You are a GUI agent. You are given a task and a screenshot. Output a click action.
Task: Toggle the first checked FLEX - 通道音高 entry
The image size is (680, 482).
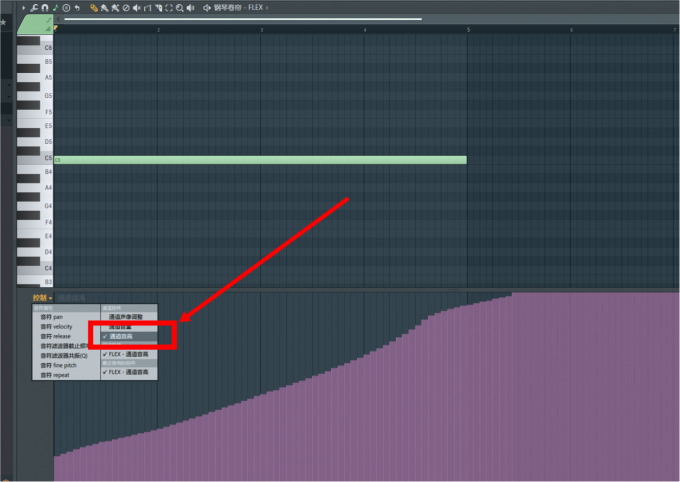pos(129,354)
